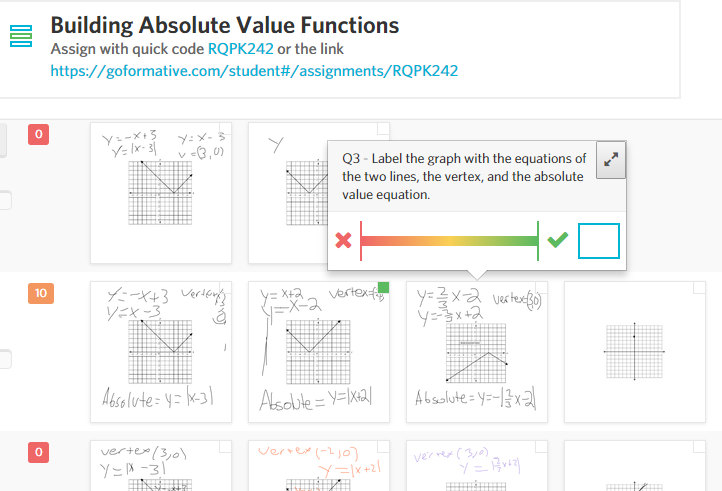Open the teal hamburger menu icon
This screenshot has height=491, width=722.
[21, 36]
